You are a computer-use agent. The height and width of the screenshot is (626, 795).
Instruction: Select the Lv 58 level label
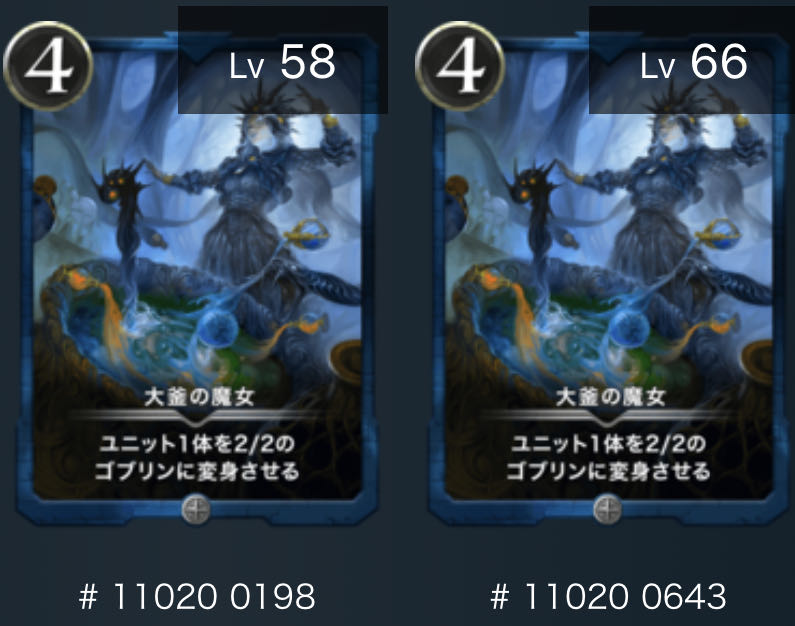tap(282, 62)
